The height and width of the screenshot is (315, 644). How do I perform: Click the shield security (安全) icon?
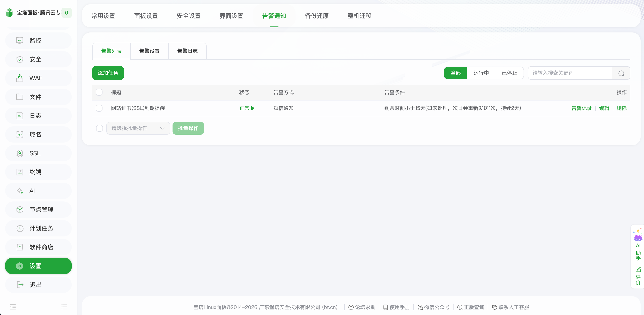tap(20, 60)
